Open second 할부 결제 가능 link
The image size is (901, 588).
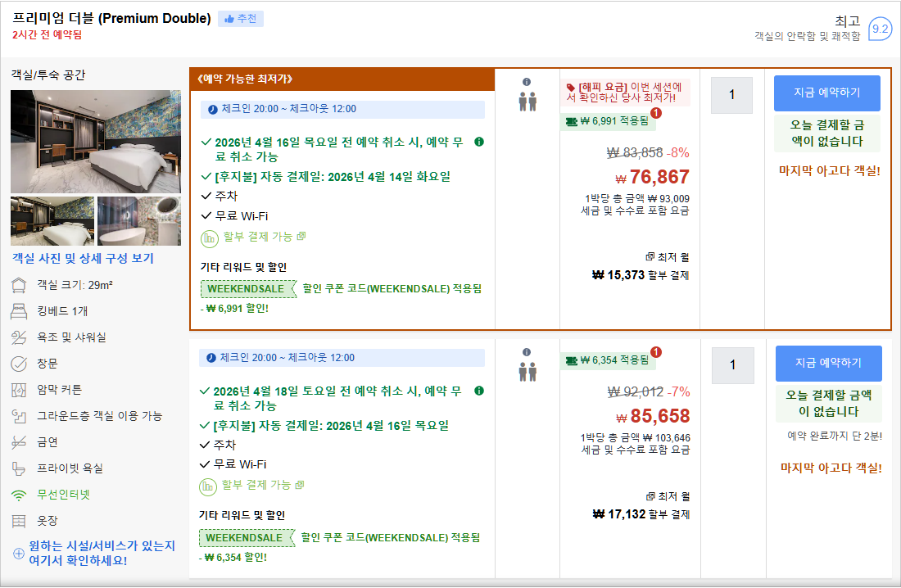(x=263, y=485)
